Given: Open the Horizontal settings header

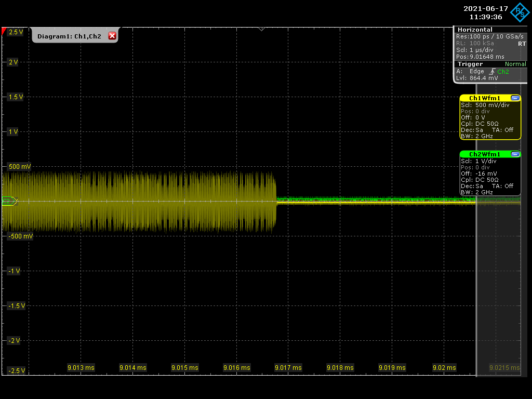Looking at the screenshot, I should (475, 30).
